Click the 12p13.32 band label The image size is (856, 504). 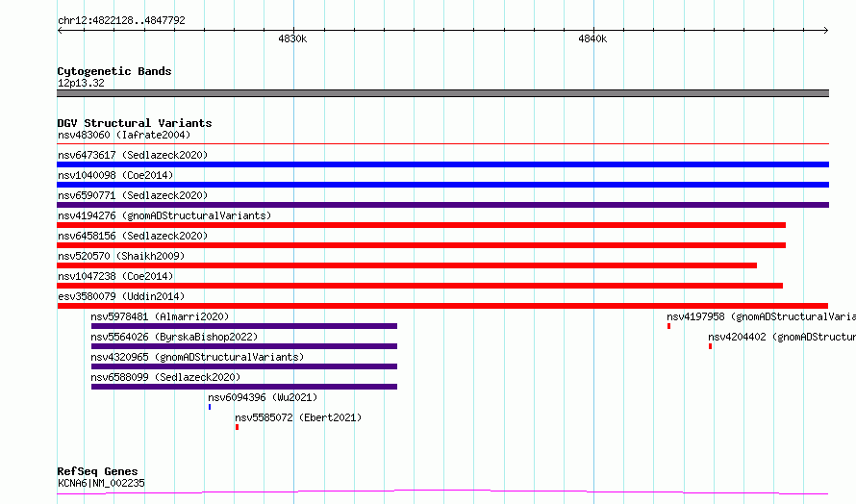(81, 83)
